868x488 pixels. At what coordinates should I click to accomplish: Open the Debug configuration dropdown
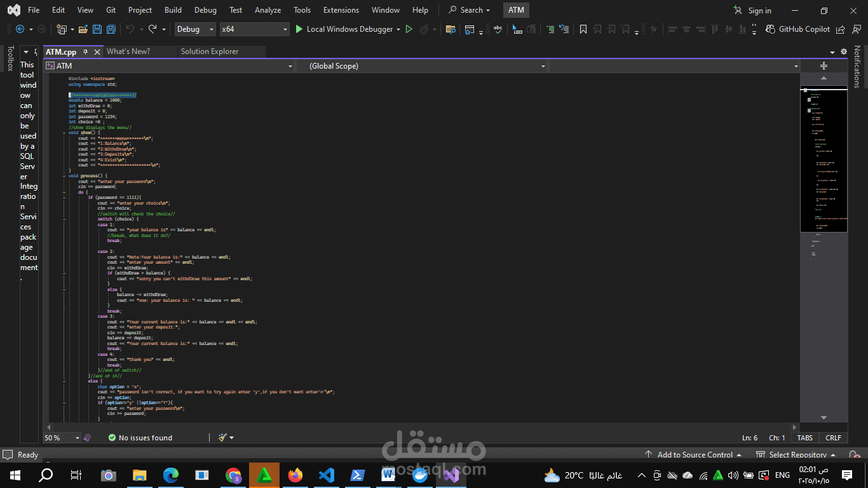coord(194,29)
